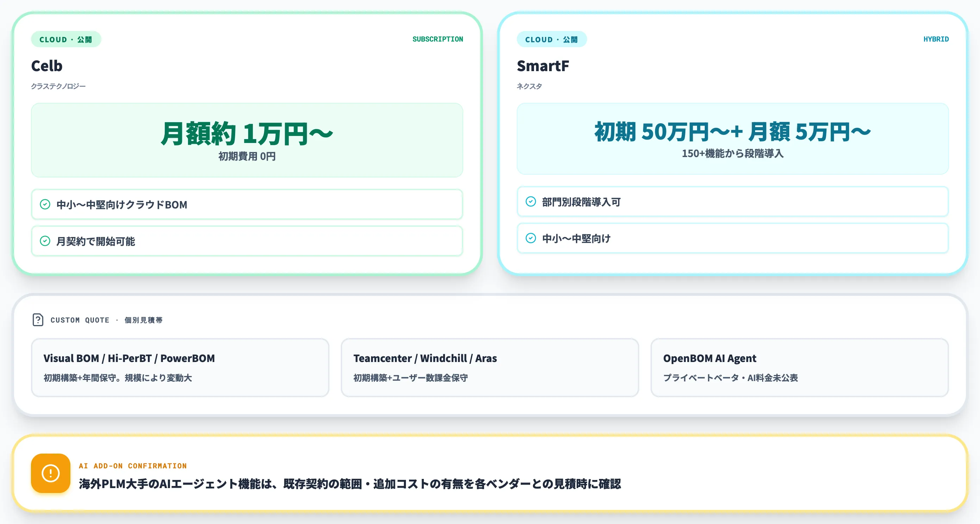
Task: Select the 部門別段階導入可 feature row
Action: pyautogui.click(x=733, y=201)
